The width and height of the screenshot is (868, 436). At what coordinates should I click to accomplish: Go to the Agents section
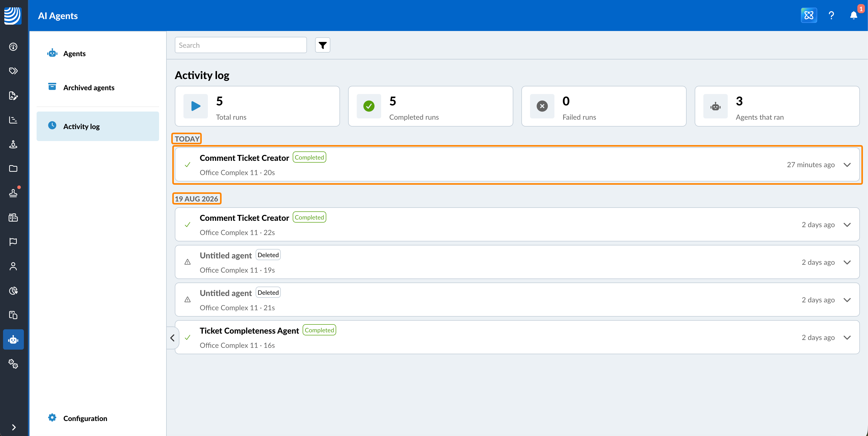tap(98, 54)
